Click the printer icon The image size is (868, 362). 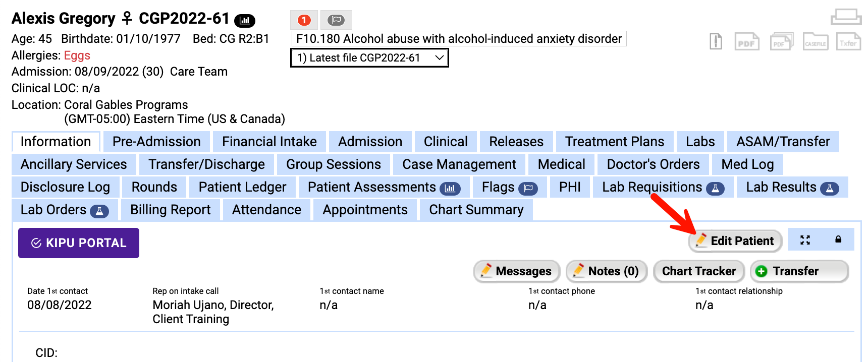coord(846,17)
